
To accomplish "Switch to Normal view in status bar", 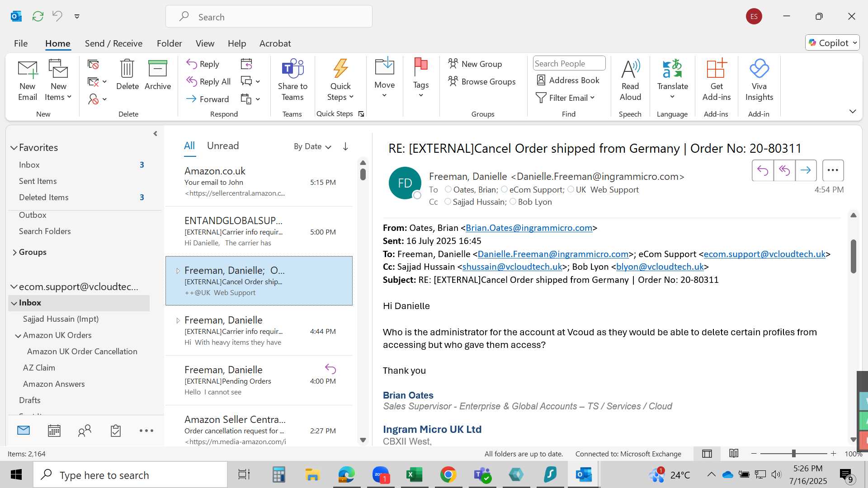I will [707, 454].
